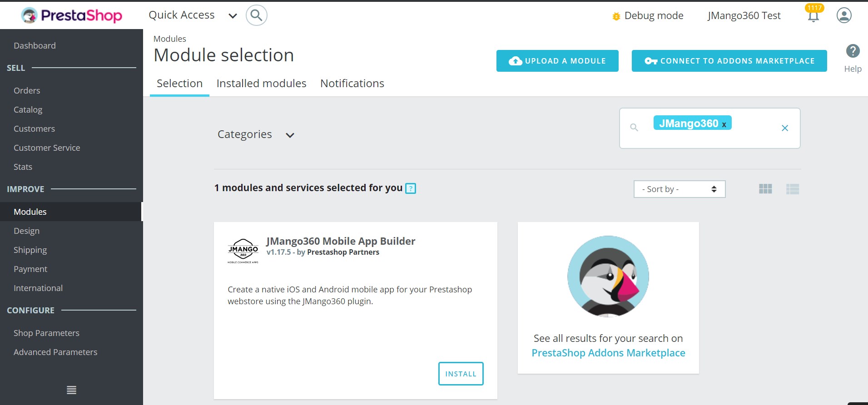Click Connect to Addons Marketplace button
Viewport: 868px width, 405px height.
[729, 61]
